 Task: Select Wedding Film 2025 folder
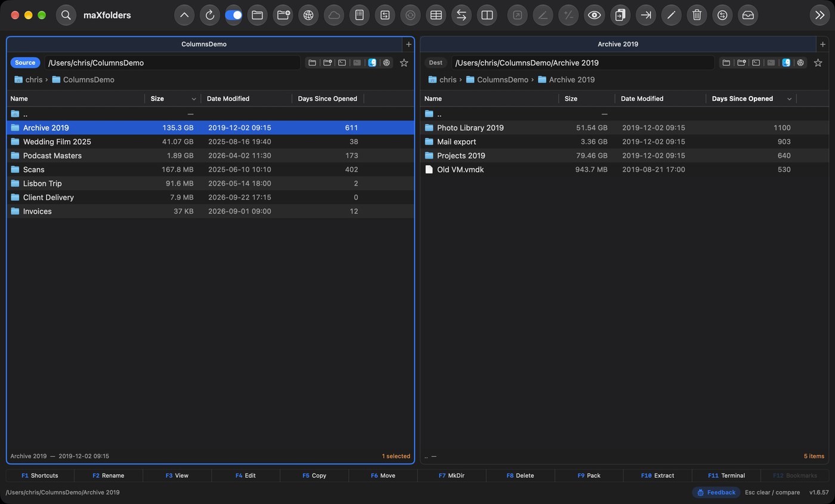pos(210,141)
